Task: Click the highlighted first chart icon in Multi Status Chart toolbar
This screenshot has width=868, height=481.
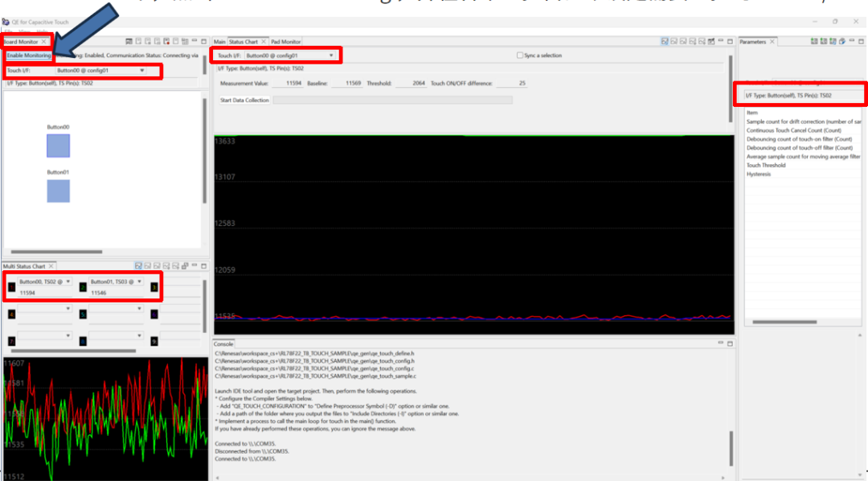Action: (139, 265)
